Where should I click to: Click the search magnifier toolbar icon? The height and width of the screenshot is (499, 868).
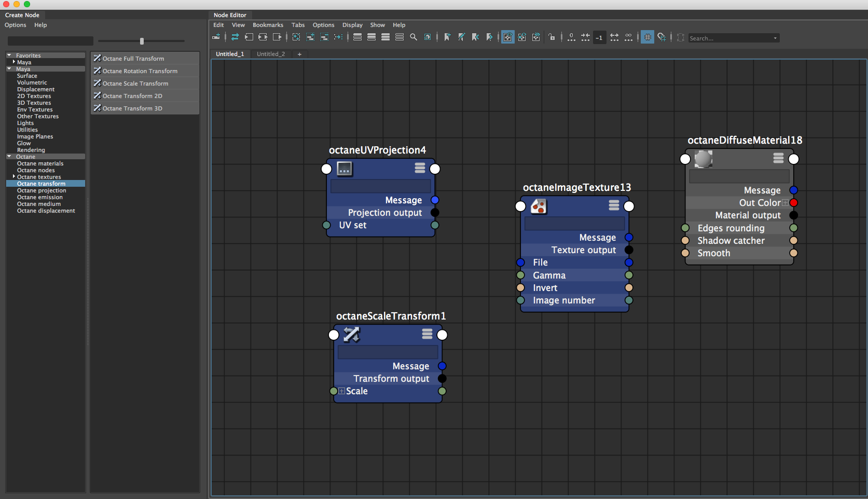click(414, 37)
